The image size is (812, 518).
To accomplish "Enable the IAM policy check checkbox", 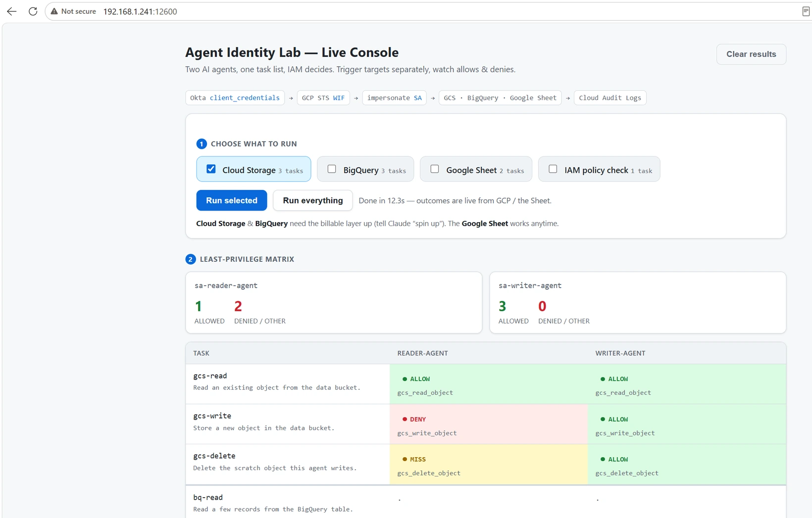I will (553, 169).
